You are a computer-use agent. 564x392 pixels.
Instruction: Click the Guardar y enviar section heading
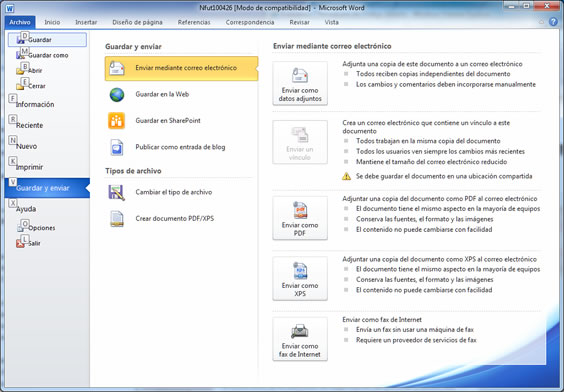[x=133, y=47]
